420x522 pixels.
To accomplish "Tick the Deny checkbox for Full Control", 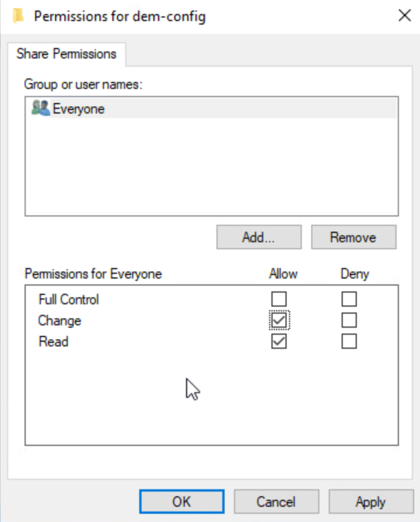I will 349,300.
